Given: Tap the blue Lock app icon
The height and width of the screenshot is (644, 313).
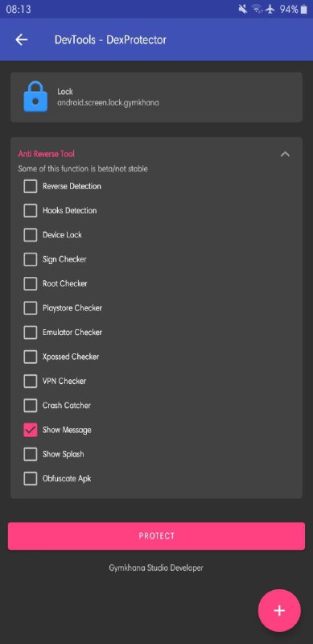Looking at the screenshot, I should [36, 97].
